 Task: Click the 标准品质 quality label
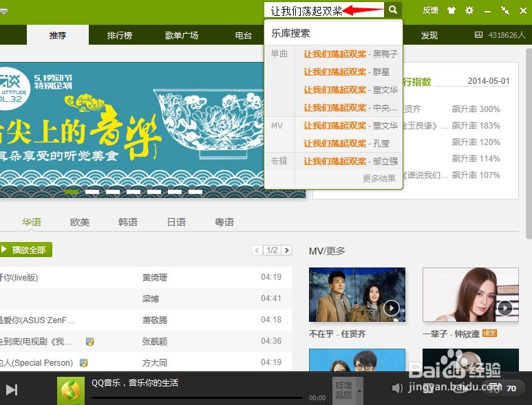[x=343, y=391]
